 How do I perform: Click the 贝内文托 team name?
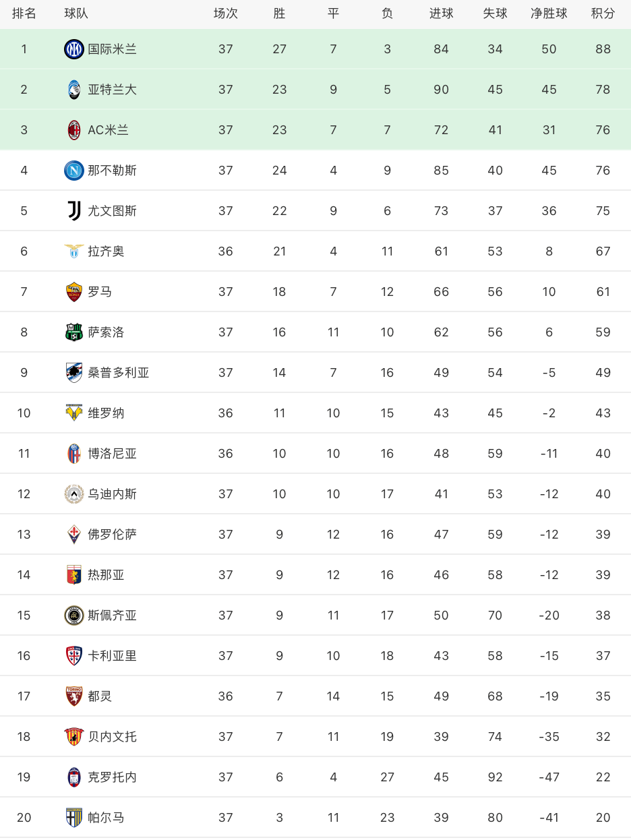112,737
